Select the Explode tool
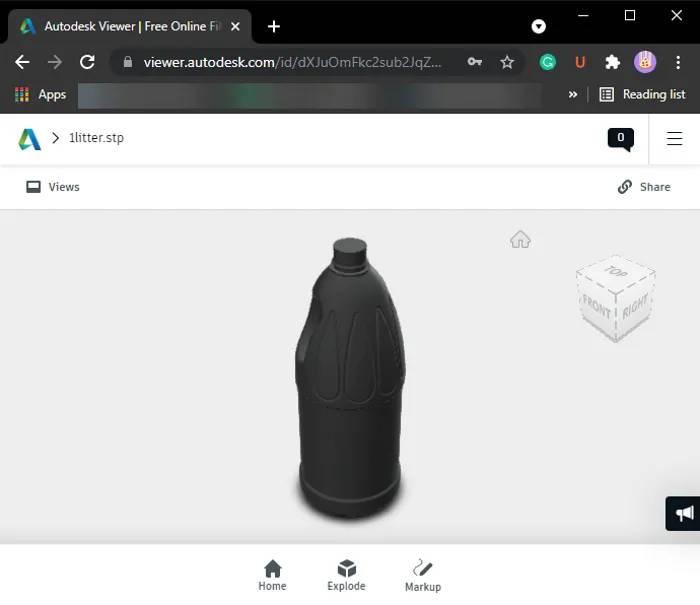 (346, 575)
